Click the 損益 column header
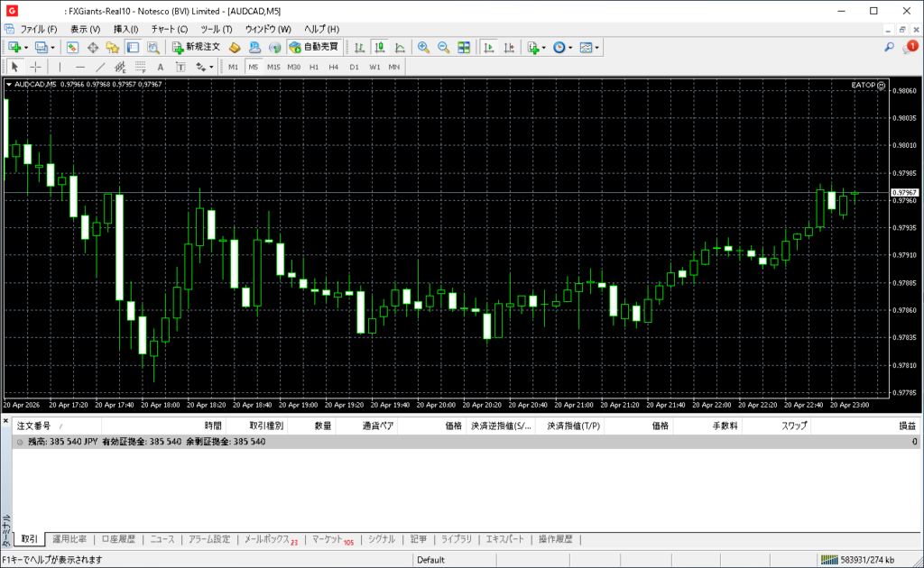924x568 pixels. [906, 426]
